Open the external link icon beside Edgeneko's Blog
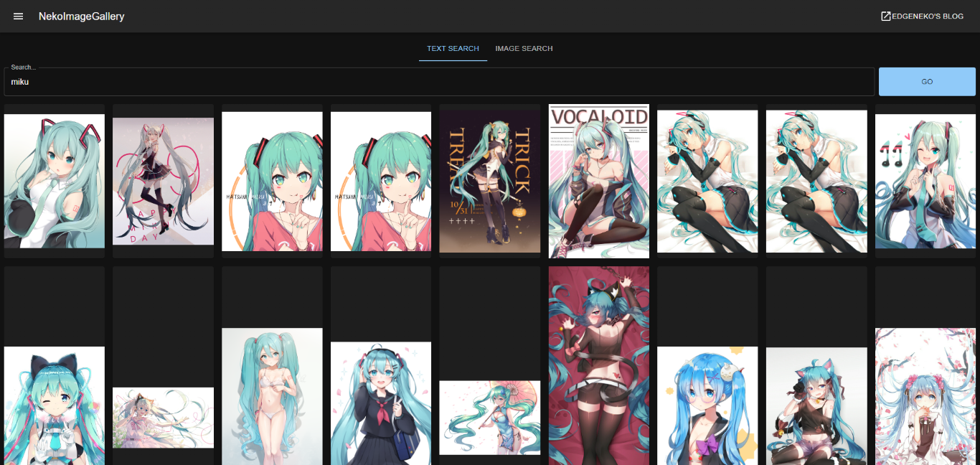 point(886,16)
